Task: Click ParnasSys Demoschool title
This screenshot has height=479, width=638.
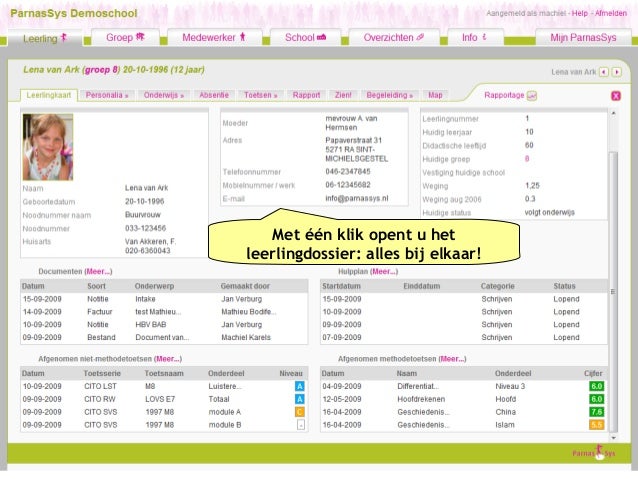Action: coord(74,13)
